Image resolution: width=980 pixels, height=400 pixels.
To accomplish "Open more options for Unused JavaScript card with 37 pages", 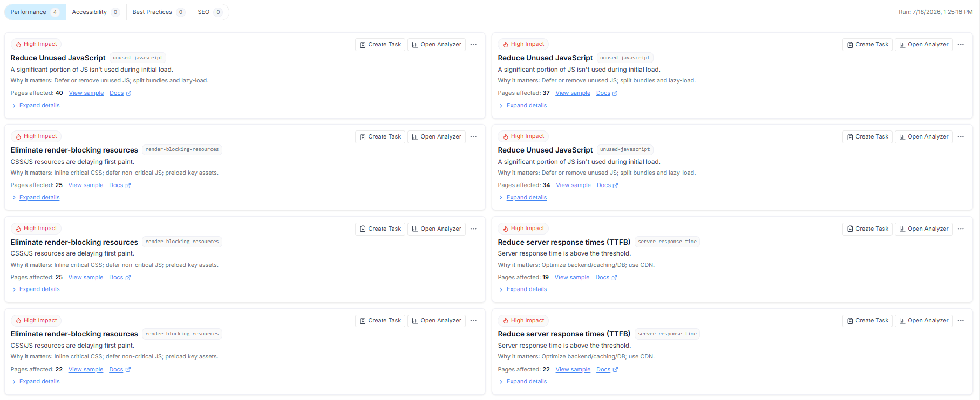I will click(x=961, y=45).
